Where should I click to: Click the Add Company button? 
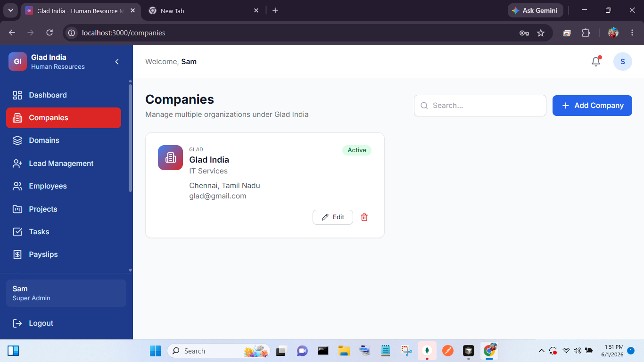click(x=592, y=106)
